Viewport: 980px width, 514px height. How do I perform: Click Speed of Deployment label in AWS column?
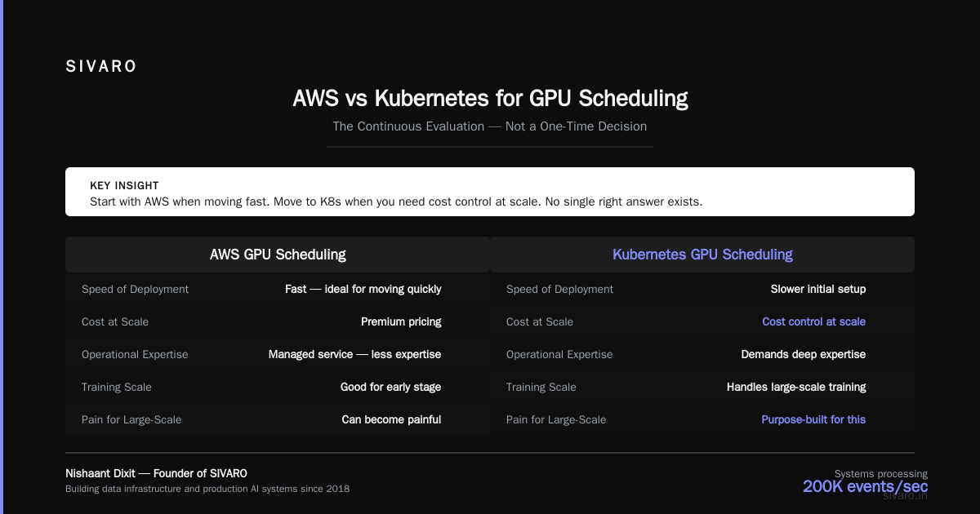click(x=135, y=289)
